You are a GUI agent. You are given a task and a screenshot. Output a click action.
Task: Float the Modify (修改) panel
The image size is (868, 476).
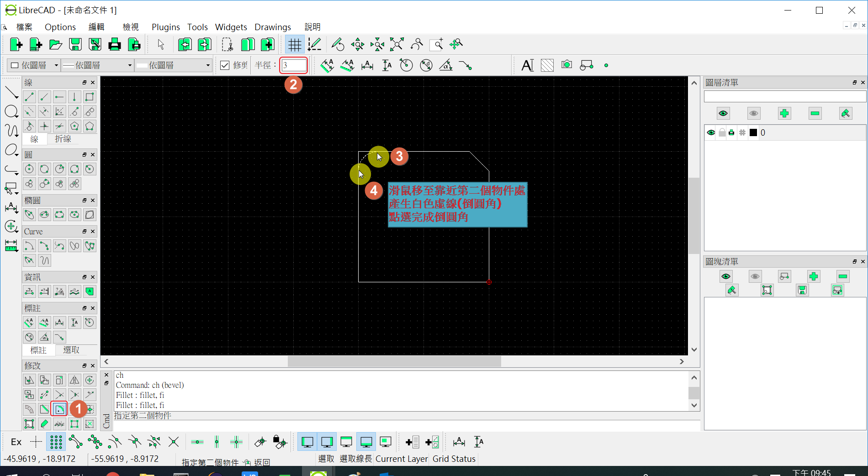point(85,365)
